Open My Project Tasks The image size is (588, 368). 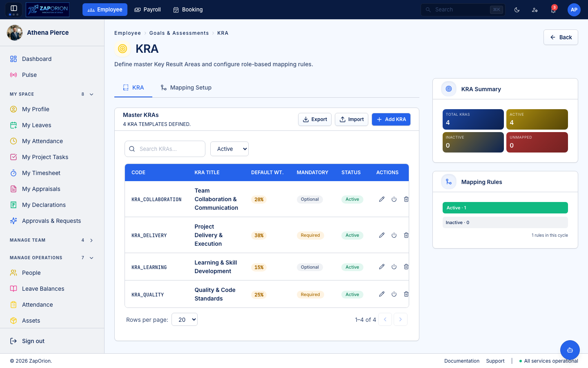pyautogui.click(x=52, y=157)
